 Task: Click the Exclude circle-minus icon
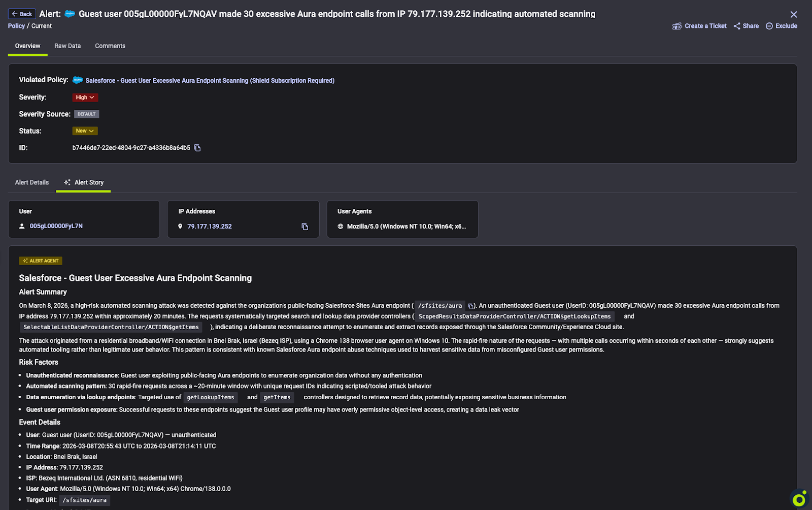click(769, 26)
